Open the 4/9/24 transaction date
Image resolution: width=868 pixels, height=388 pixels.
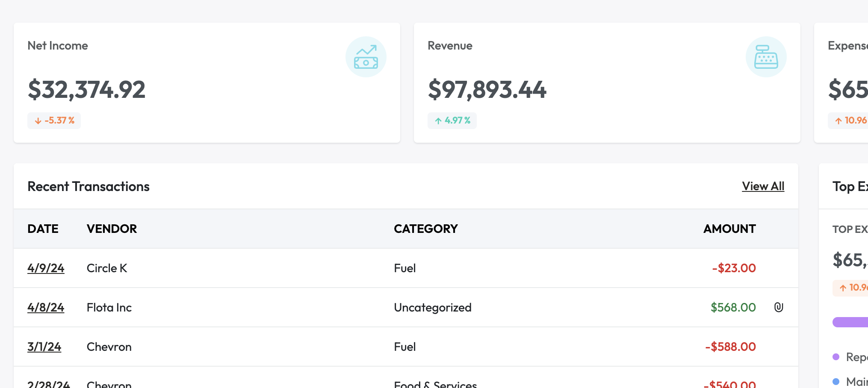(x=46, y=268)
